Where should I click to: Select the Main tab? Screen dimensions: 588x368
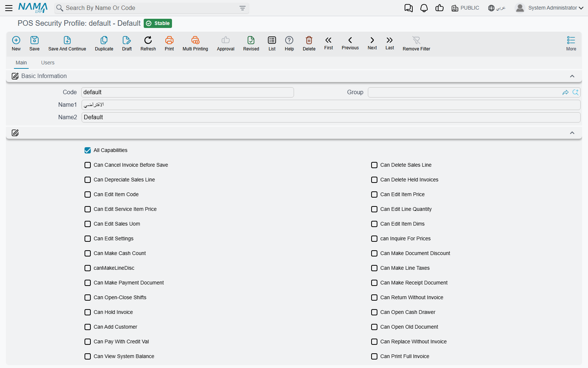coord(21,63)
